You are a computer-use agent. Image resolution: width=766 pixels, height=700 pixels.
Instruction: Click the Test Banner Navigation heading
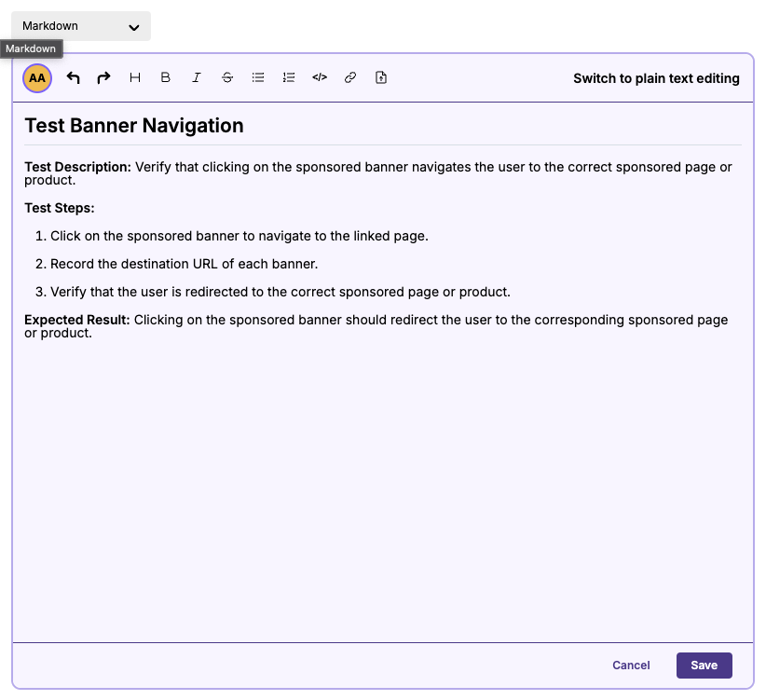[x=133, y=125]
